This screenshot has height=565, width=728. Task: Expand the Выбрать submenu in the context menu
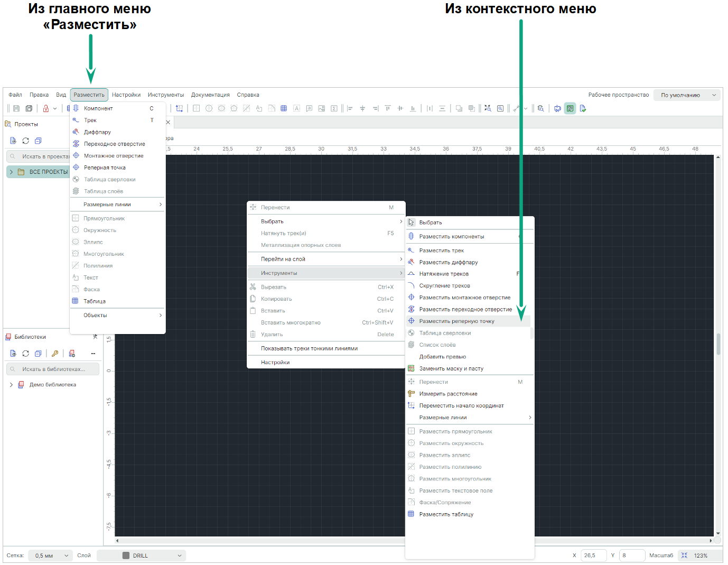[x=326, y=221]
